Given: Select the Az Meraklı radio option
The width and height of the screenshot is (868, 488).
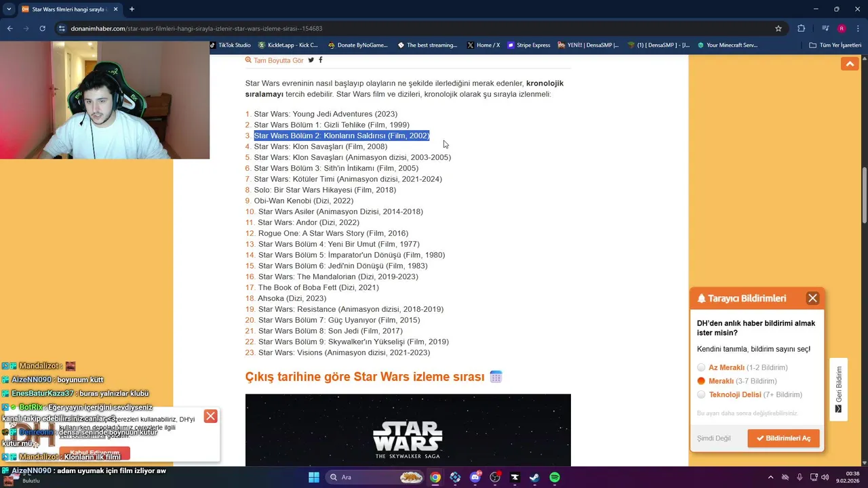Looking at the screenshot, I should 701,367.
